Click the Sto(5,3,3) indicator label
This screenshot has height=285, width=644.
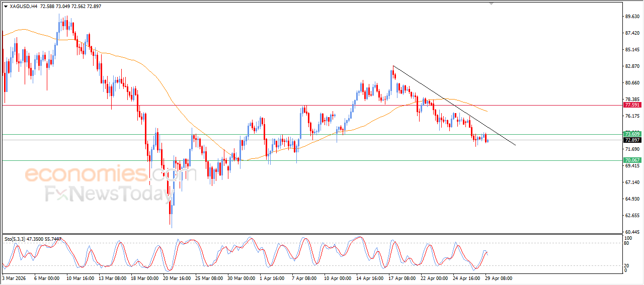33,239
